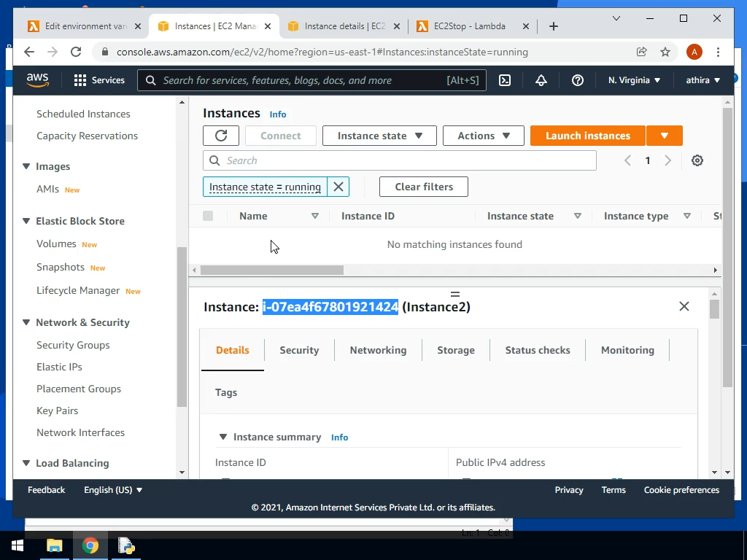This screenshot has height=560, width=747.
Task: Toggle the select all instances checkbox
Action: [208, 216]
